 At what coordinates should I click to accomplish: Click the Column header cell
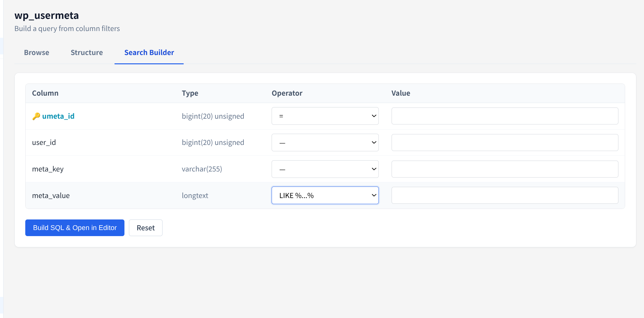tap(45, 93)
